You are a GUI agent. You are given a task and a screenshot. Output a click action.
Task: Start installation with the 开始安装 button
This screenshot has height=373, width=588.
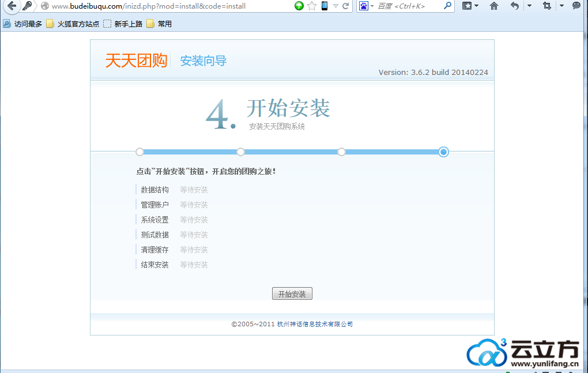click(x=292, y=294)
